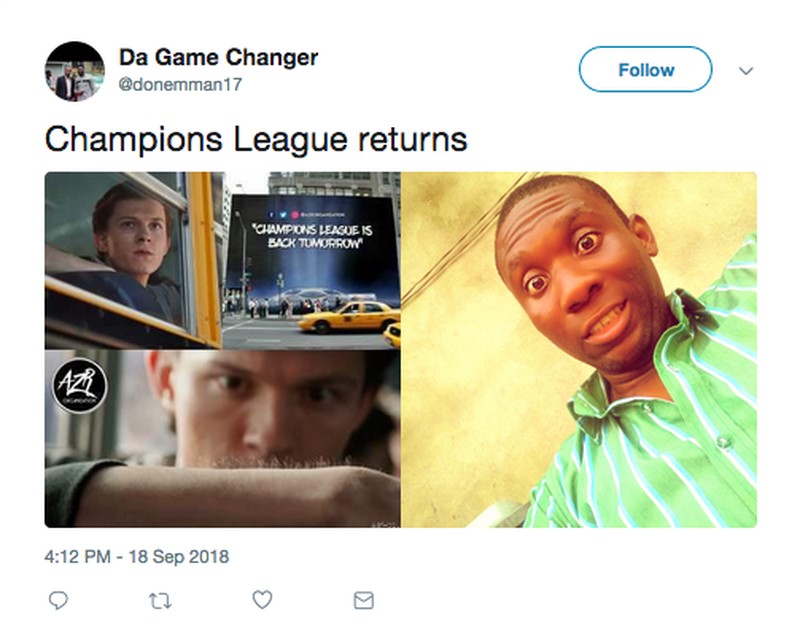Click the 'Champions League returns' tweet text
The width and height of the screenshot is (800, 644).
point(256,140)
